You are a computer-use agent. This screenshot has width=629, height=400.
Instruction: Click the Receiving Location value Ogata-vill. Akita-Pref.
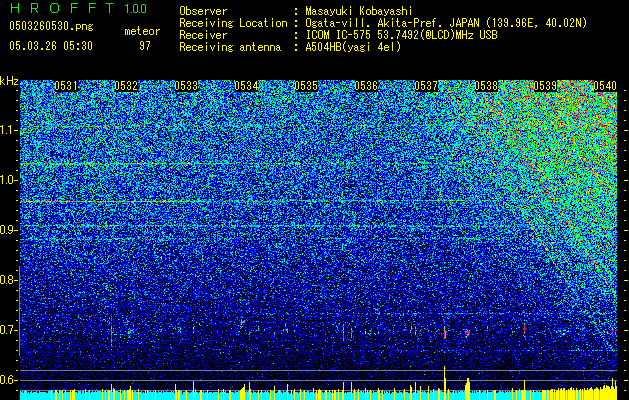[374, 23]
